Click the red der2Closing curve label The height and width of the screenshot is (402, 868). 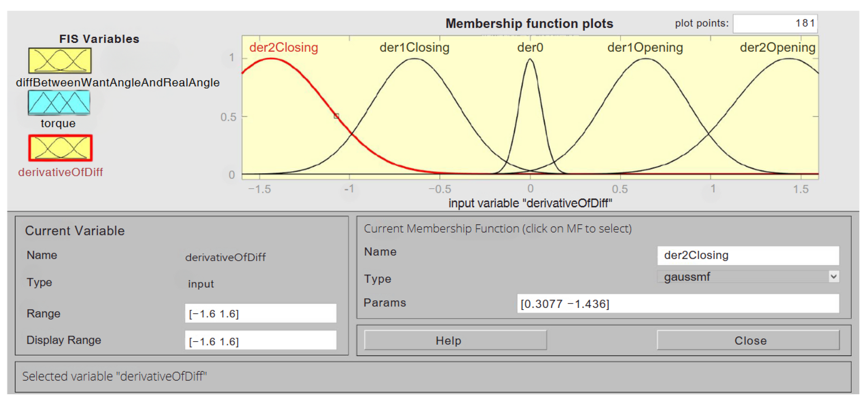point(283,47)
